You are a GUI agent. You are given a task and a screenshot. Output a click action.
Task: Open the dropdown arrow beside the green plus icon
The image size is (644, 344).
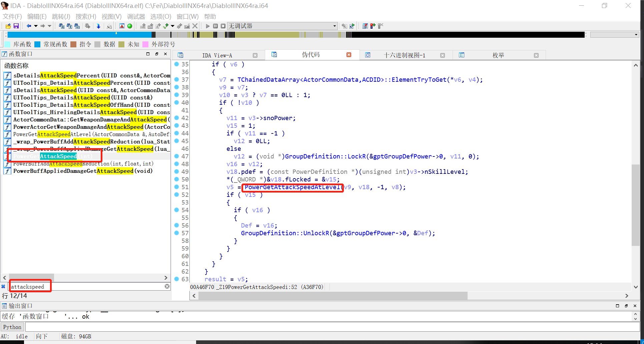pyautogui.click(x=172, y=26)
